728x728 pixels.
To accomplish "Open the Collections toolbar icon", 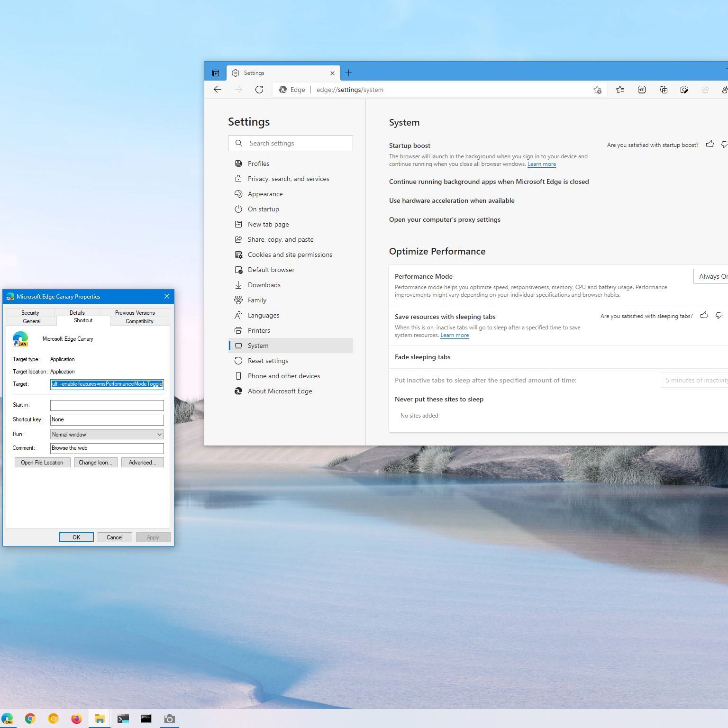I will pos(664,90).
